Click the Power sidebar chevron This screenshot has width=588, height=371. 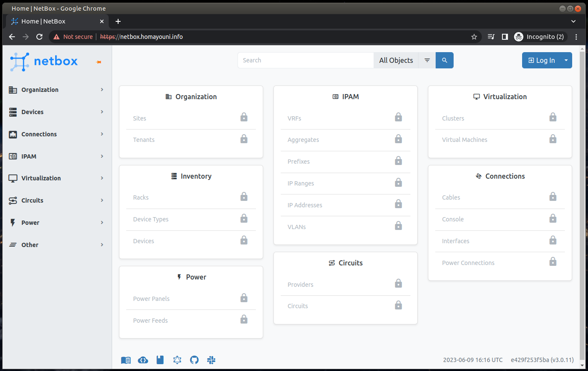[x=102, y=223]
